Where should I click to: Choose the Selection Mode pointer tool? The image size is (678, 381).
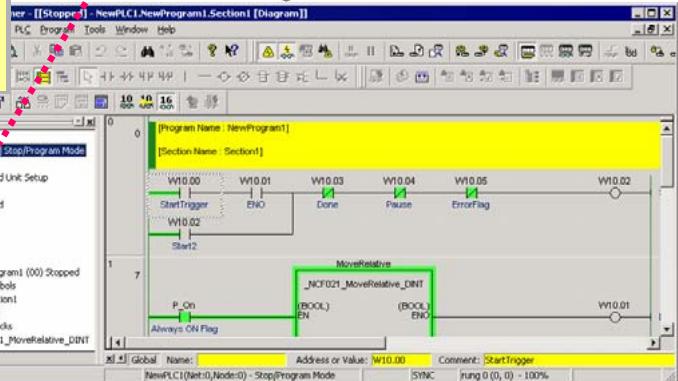pyautogui.click(x=88, y=77)
